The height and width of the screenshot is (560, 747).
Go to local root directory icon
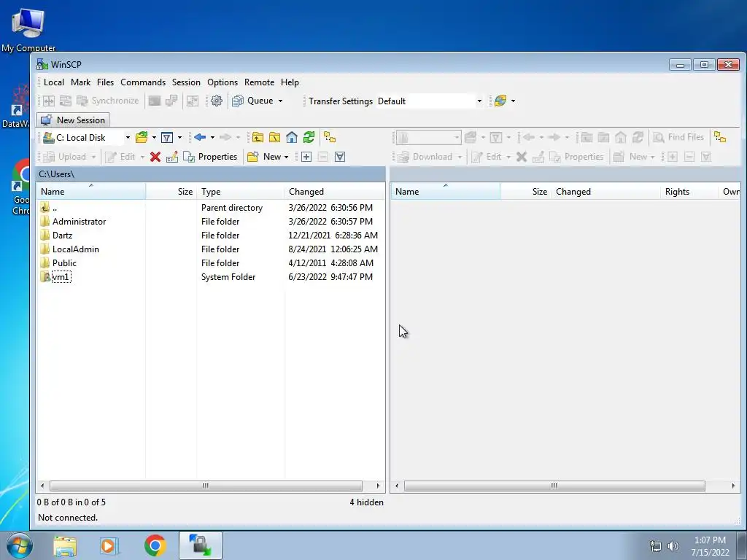pos(275,138)
